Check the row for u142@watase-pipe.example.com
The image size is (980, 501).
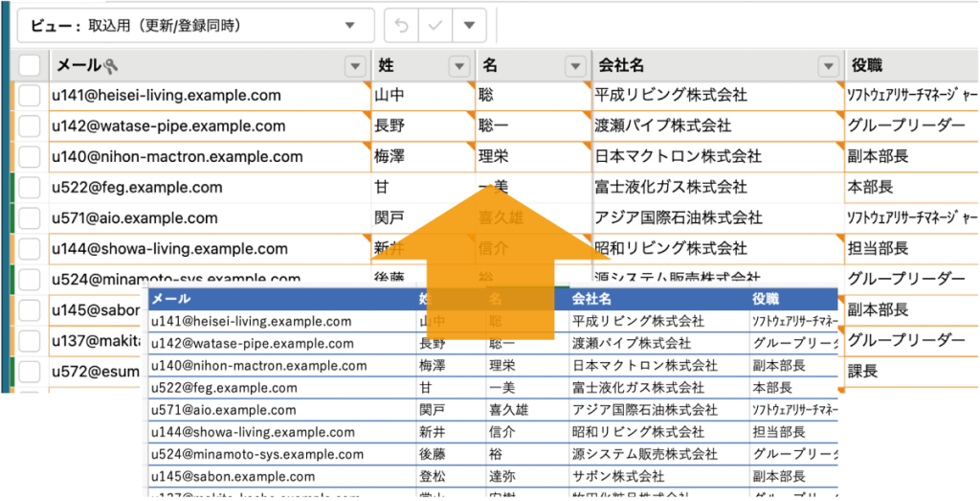30,126
